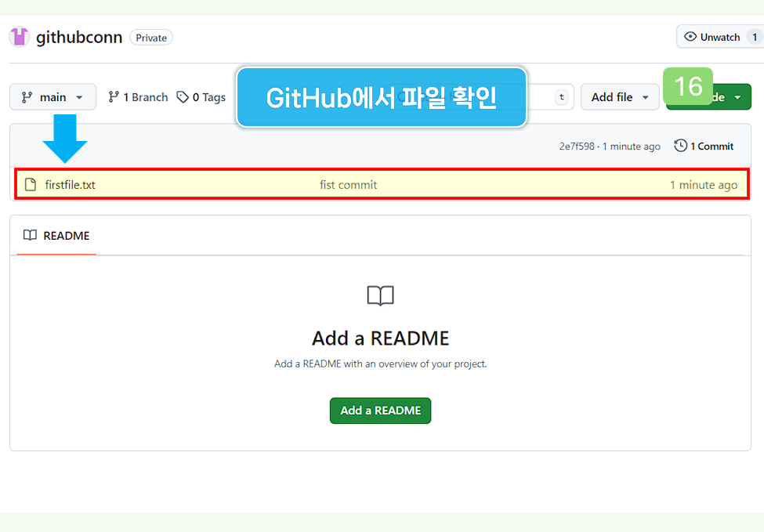Click the branch icon beside main
Image resolution: width=764 pixels, height=532 pixels.
[x=26, y=96]
